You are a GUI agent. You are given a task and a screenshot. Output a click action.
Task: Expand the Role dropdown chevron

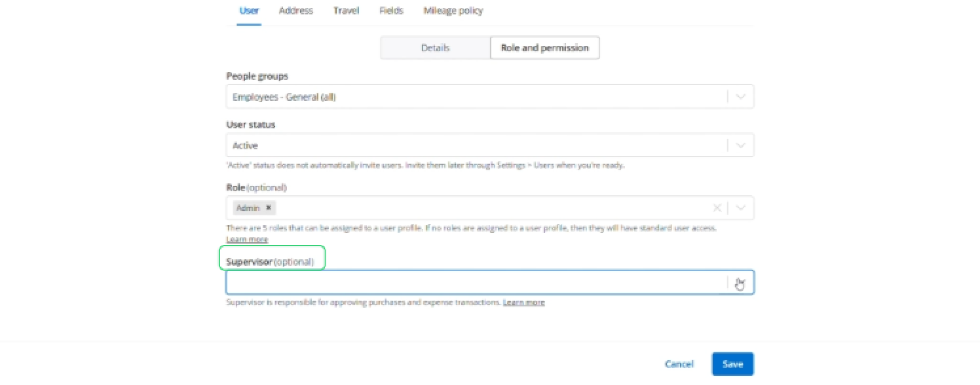point(741,208)
